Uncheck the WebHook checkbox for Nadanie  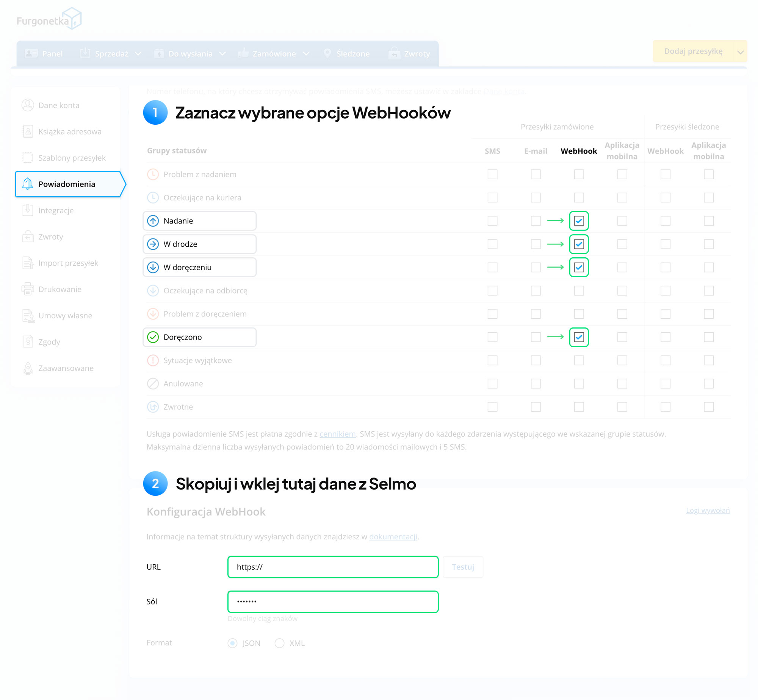[x=579, y=221]
